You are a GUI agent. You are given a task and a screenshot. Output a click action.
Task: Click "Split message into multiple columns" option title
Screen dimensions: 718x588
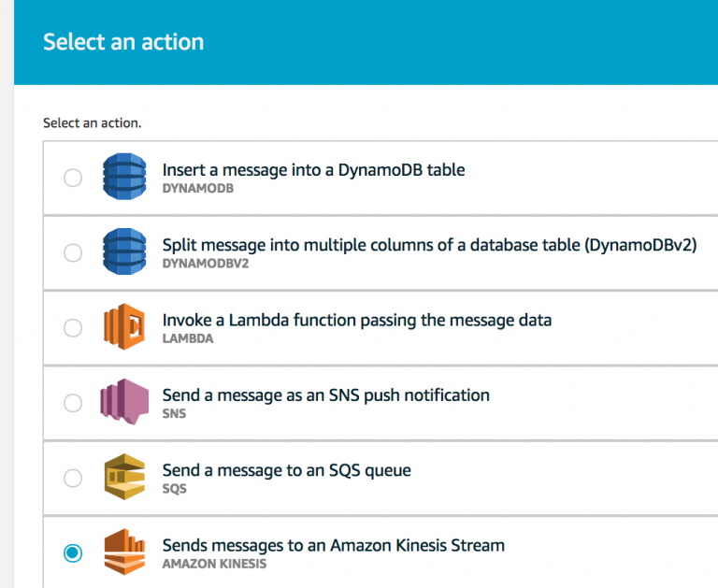pyautogui.click(x=429, y=245)
